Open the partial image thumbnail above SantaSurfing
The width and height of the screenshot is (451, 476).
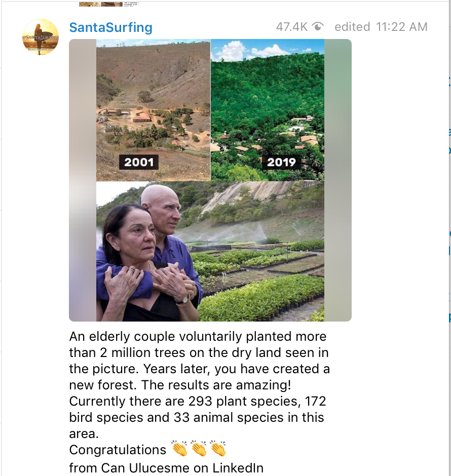click(101, 4)
